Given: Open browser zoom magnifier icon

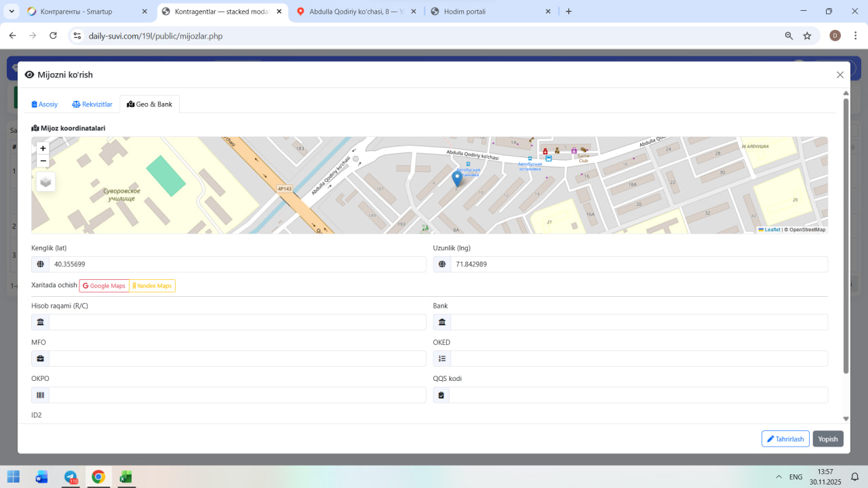Looking at the screenshot, I should tap(789, 36).
